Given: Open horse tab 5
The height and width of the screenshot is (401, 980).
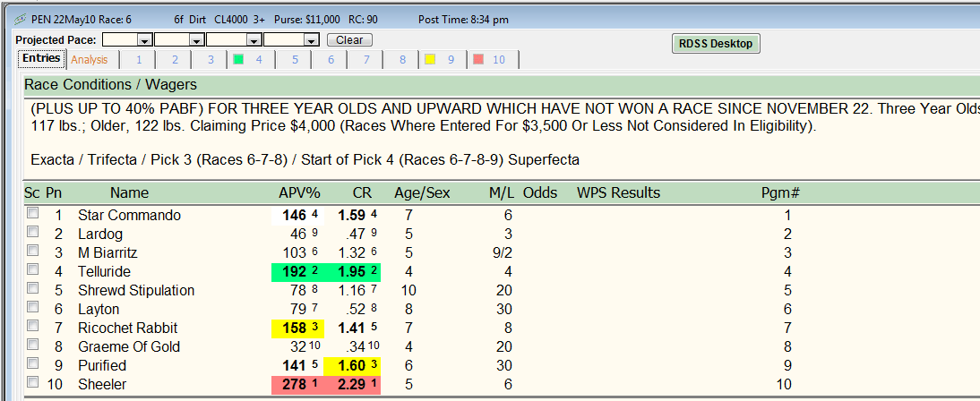Looking at the screenshot, I should [295, 60].
